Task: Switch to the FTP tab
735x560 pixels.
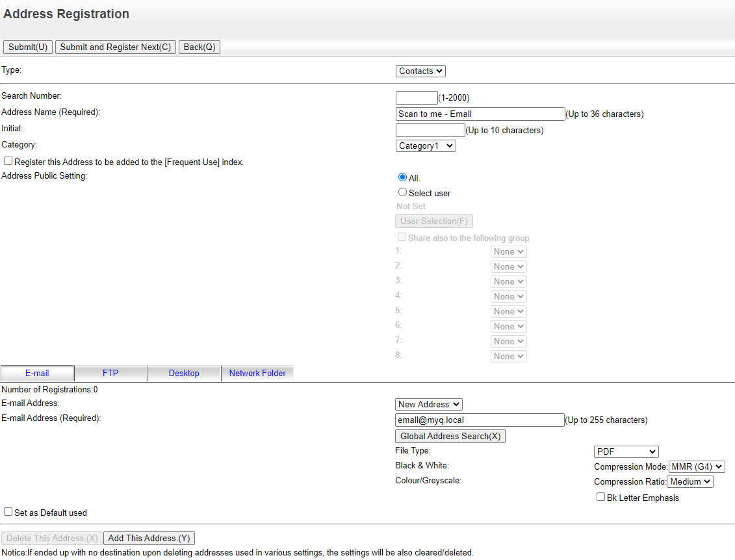Action: tap(110, 373)
